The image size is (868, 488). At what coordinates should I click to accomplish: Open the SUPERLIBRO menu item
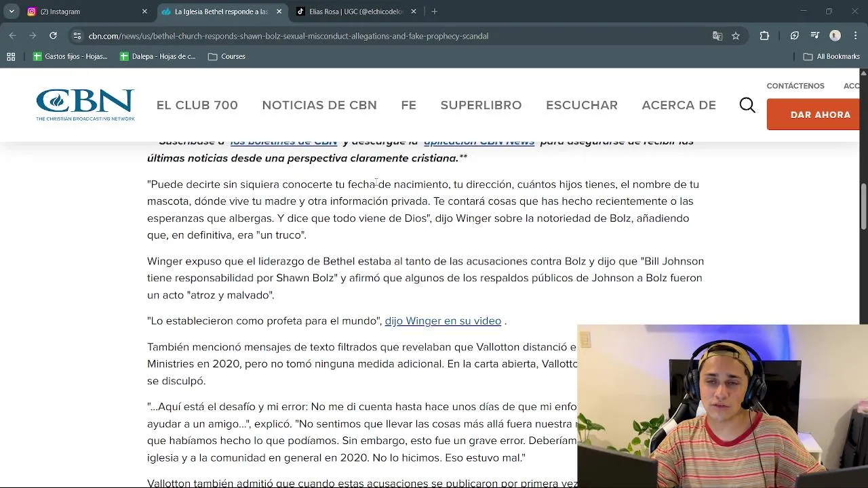(481, 105)
